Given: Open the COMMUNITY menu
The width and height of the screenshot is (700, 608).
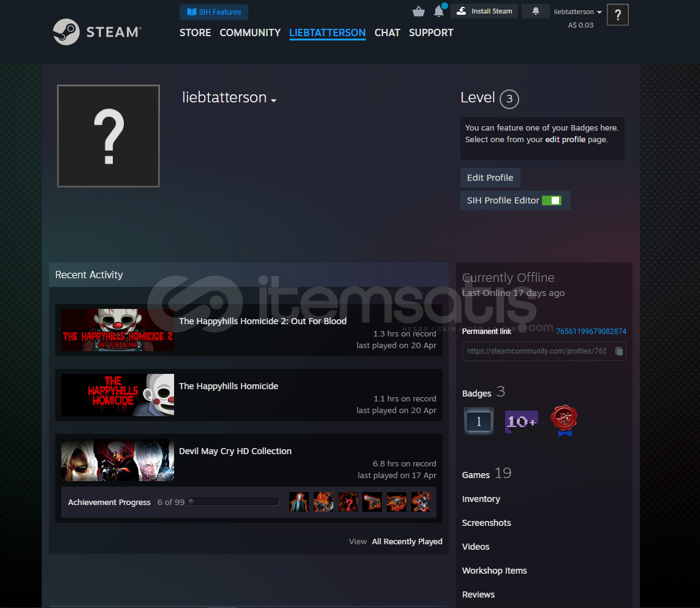Looking at the screenshot, I should click(250, 32).
